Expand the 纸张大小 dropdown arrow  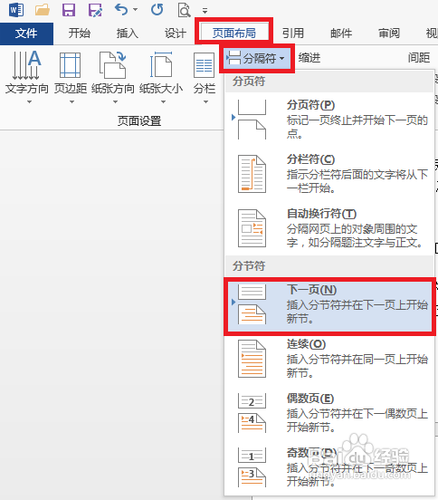(x=163, y=102)
